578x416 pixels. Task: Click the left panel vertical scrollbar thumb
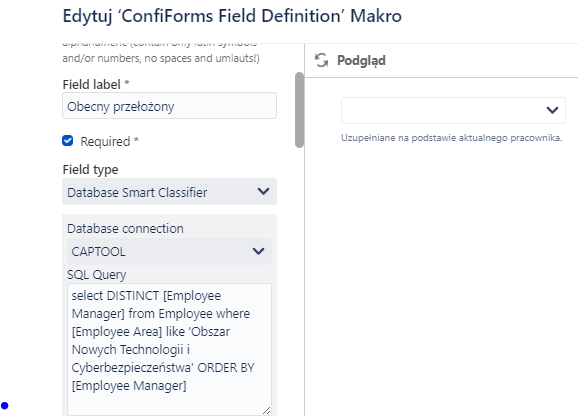tap(299, 110)
